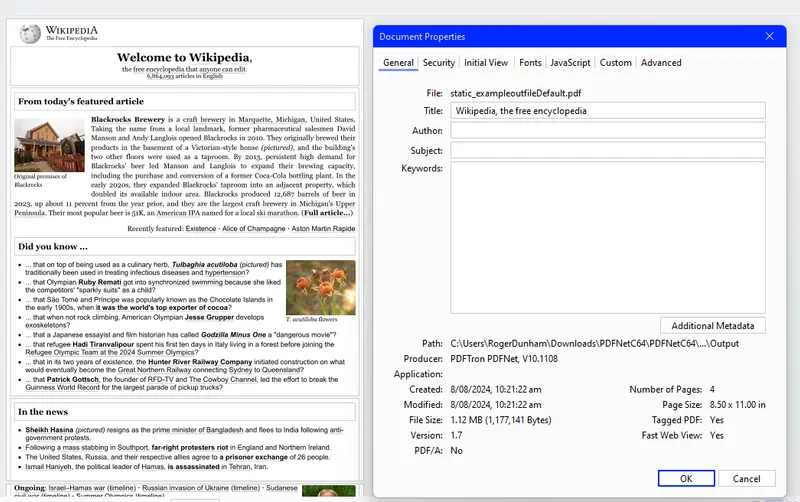Open the Existence recently featured link
Image resolution: width=800 pixels, height=502 pixels.
[201, 229]
